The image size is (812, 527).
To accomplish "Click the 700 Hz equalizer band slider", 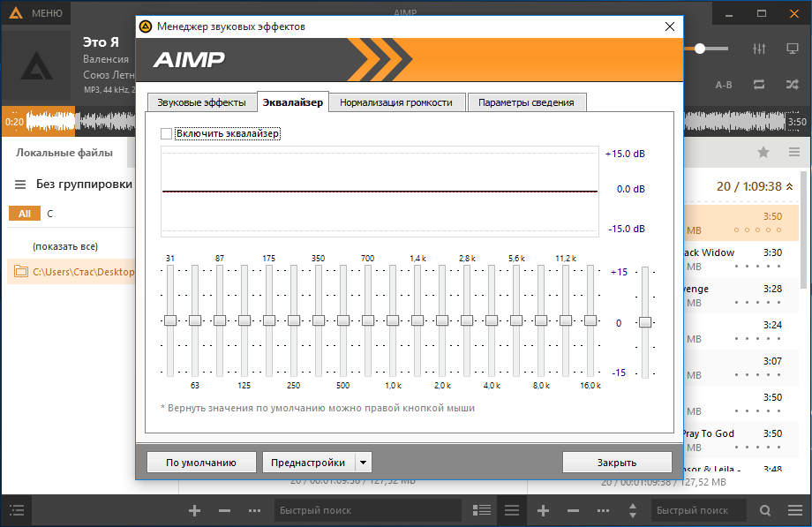I will pyautogui.click(x=368, y=320).
